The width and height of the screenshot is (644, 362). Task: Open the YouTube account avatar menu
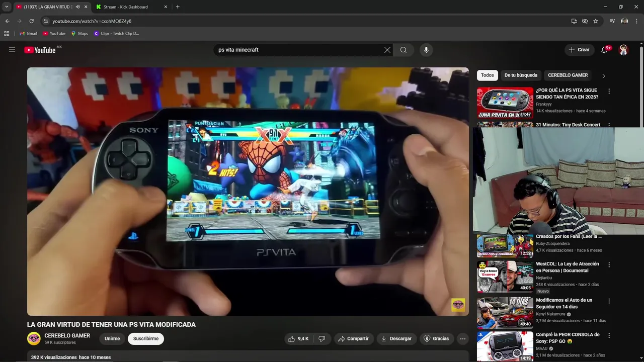(623, 50)
